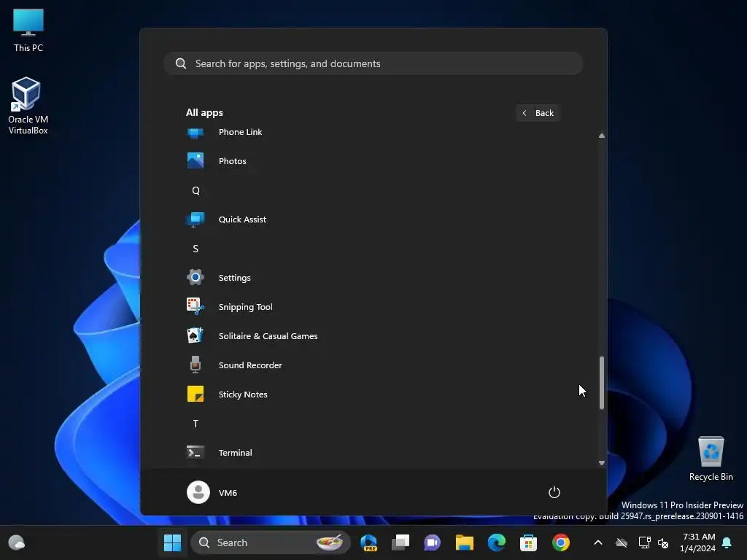The image size is (747, 560).
Task: Select the This PC desktop icon
Action: [x=28, y=30]
